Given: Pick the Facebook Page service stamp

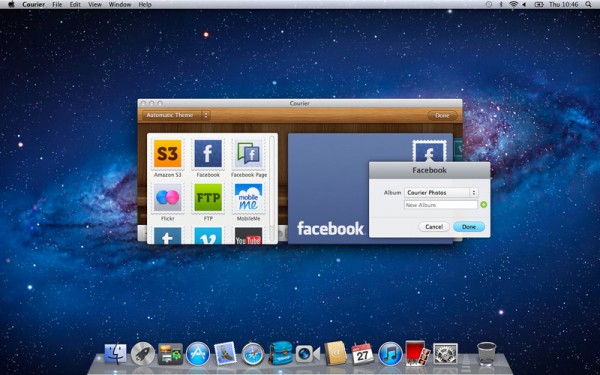Looking at the screenshot, I should pyautogui.click(x=248, y=154).
